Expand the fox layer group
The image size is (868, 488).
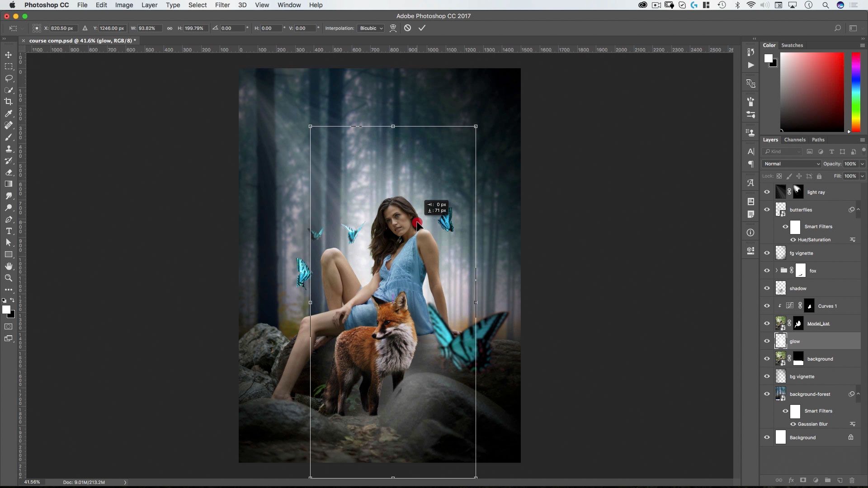(777, 271)
